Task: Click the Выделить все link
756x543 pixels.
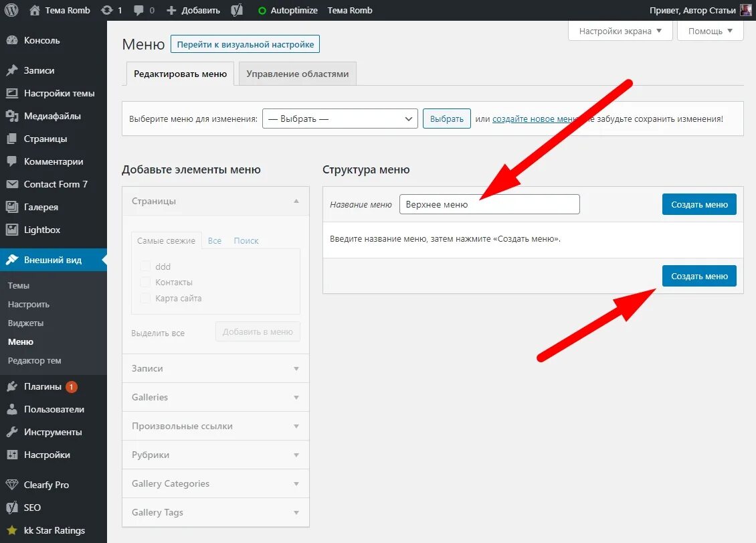Action: pyautogui.click(x=158, y=333)
